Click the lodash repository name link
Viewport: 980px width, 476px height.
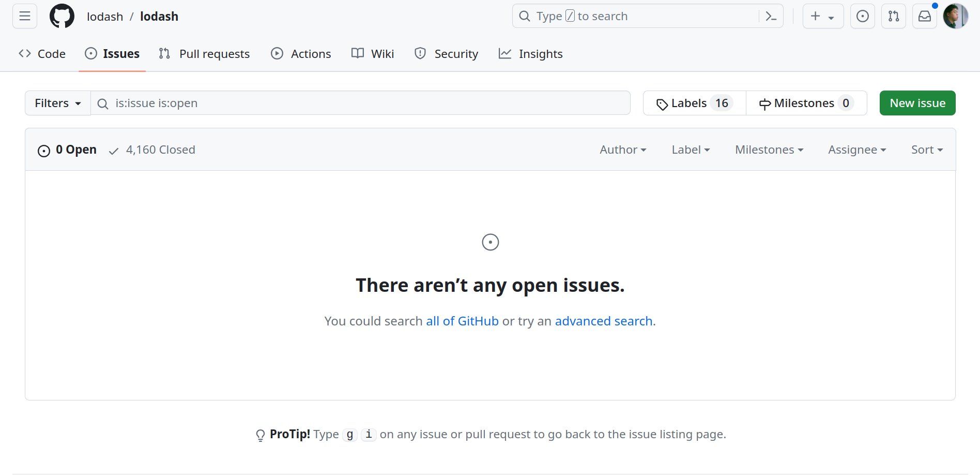(x=159, y=17)
